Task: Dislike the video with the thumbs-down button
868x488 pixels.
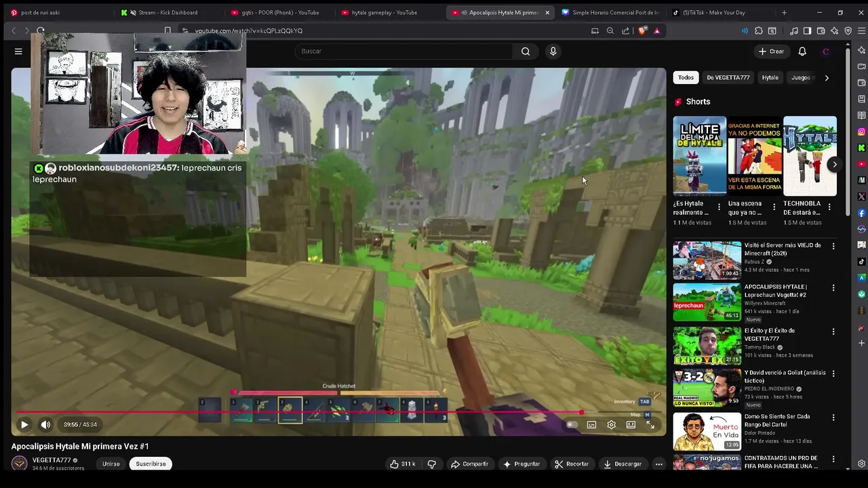Action: click(x=431, y=464)
